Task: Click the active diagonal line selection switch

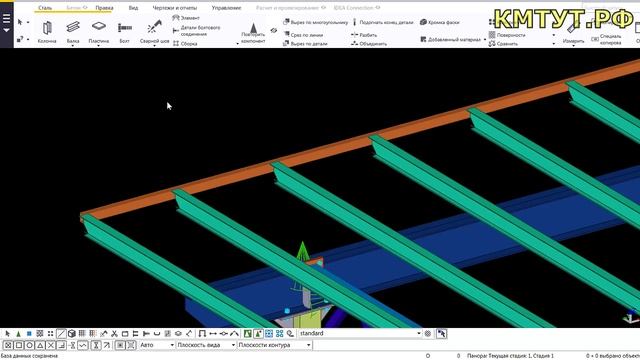Action: pyautogui.click(x=61, y=334)
